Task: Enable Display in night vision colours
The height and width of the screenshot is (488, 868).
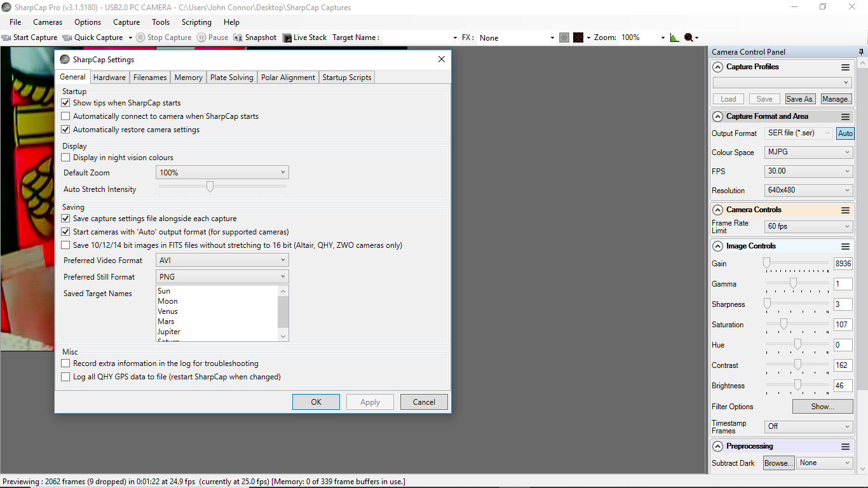Action: click(65, 158)
